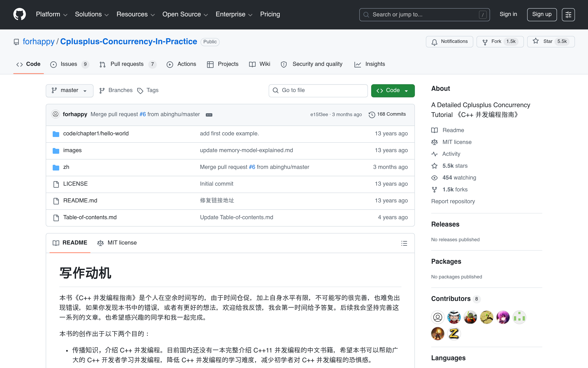Switch to the MIT license tab
Image resolution: width=588 pixels, height=368 pixels.
pos(117,243)
